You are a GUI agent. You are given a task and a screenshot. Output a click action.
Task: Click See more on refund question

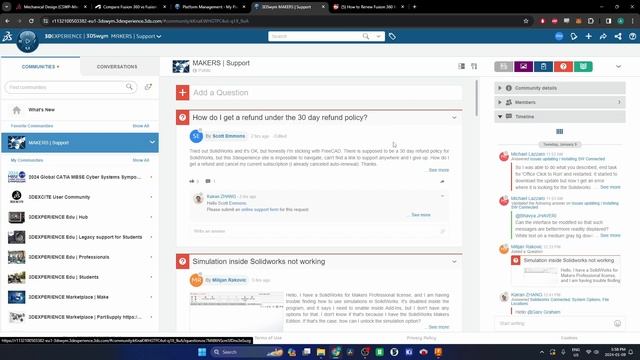coord(439,170)
